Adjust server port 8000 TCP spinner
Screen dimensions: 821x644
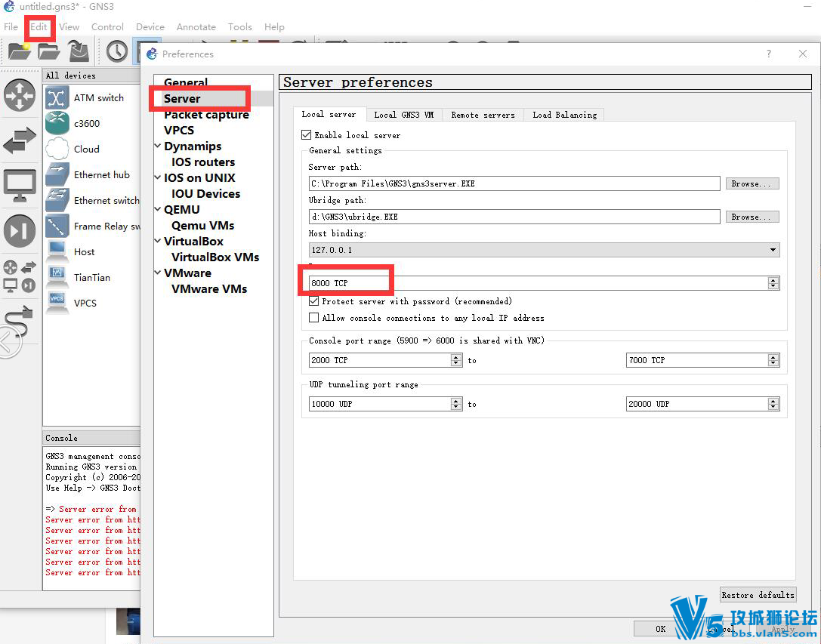pos(773,283)
